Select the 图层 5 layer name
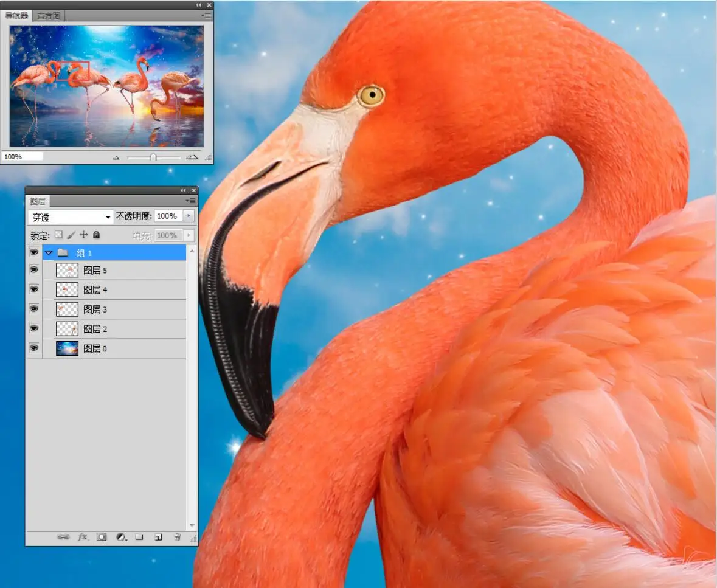Image resolution: width=717 pixels, height=588 pixels. pos(95,270)
